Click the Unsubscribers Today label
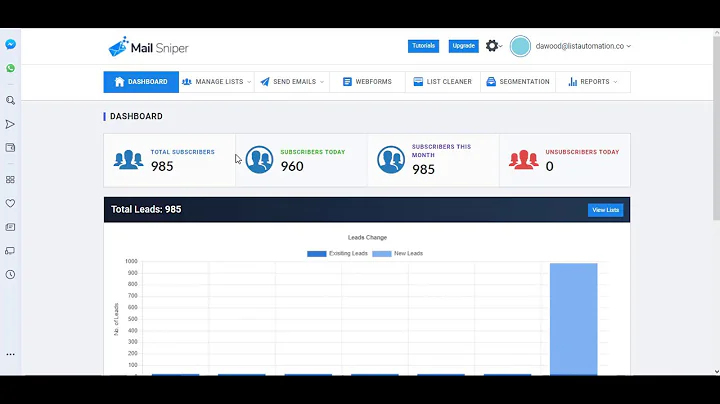 click(x=582, y=152)
